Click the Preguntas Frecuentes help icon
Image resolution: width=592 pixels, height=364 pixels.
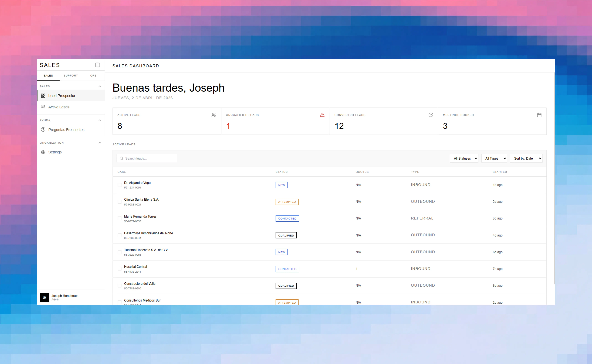(x=43, y=130)
